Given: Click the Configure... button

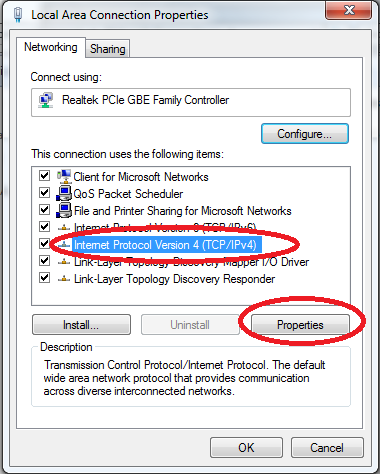Looking at the screenshot, I should [x=305, y=134].
